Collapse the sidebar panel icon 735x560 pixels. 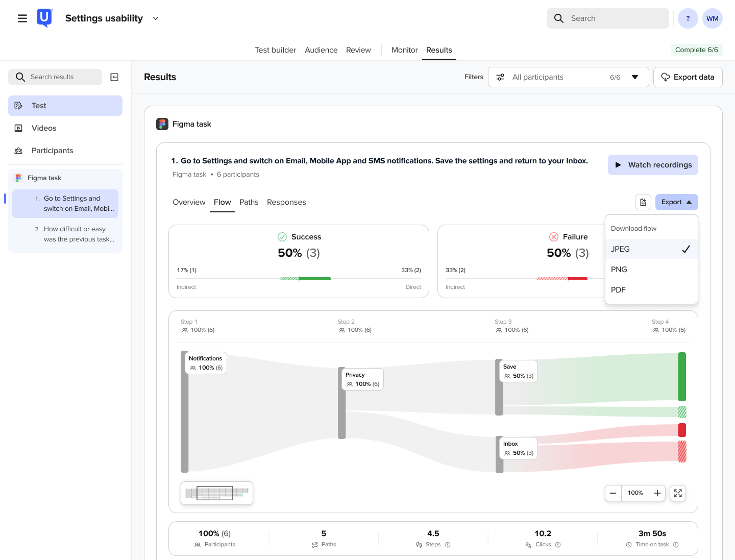click(115, 77)
